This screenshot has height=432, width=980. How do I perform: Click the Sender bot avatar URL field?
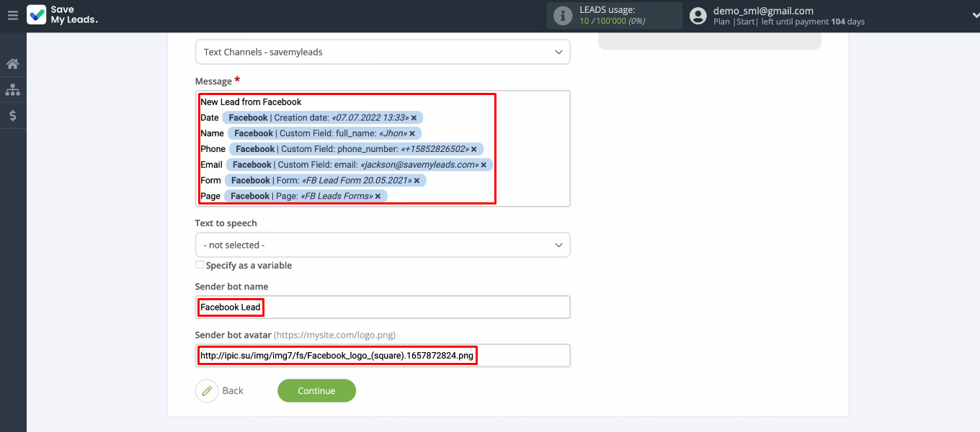click(383, 355)
